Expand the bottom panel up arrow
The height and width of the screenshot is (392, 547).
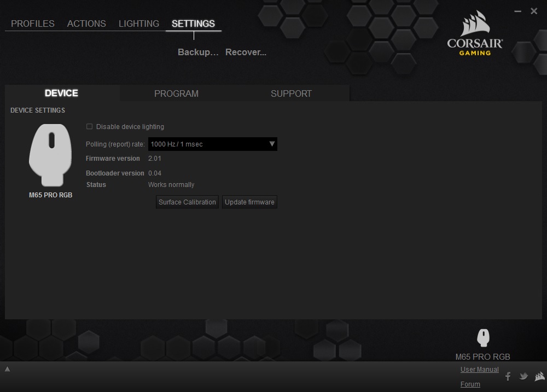point(7,369)
